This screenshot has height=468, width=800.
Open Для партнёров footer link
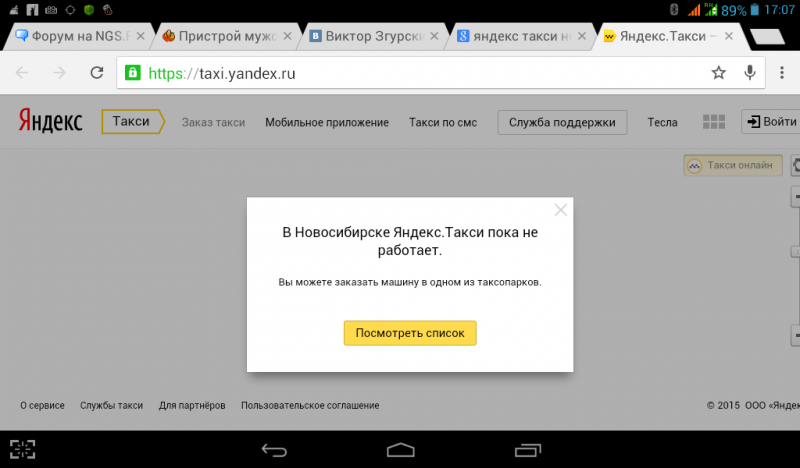(x=192, y=405)
